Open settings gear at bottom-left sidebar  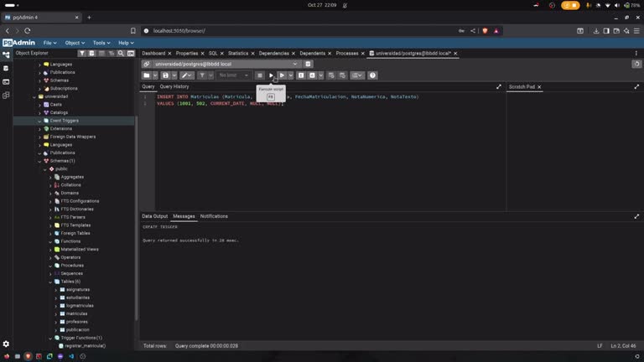click(x=6, y=344)
